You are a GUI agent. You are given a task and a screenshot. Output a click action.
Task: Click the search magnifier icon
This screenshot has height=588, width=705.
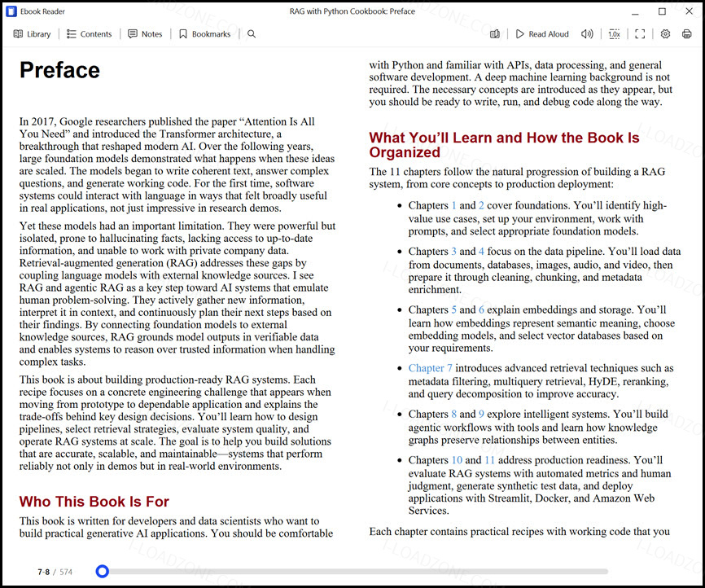[252, 33]
